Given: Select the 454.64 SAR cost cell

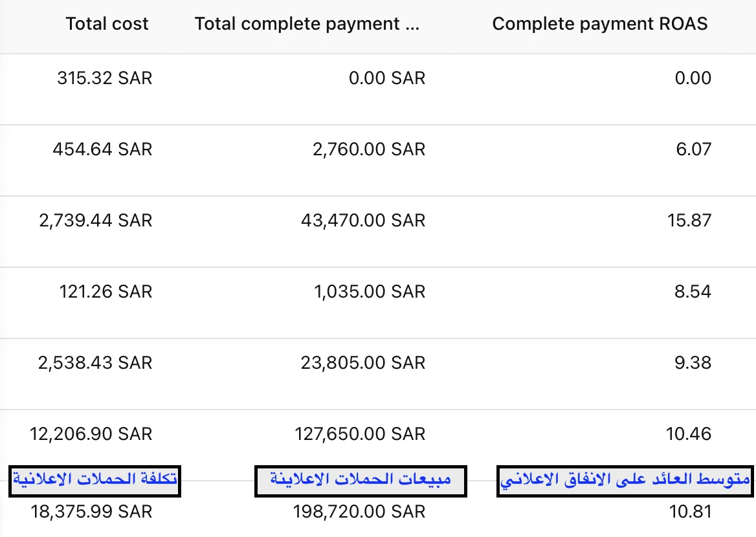Looking at the screenshot, I should pyautogui.click(x=102, y=149).
